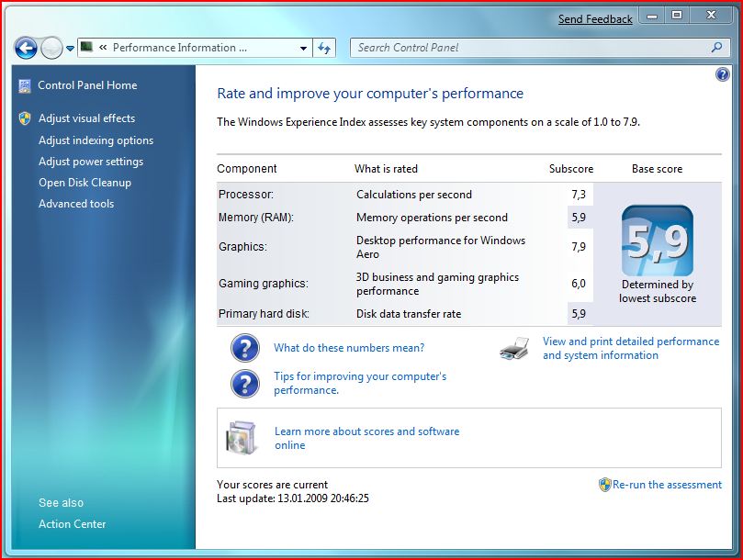Viewport: 743px width, 560px height.
Task: Open the recent pages dropdown arrow
Action: [70, 49]
